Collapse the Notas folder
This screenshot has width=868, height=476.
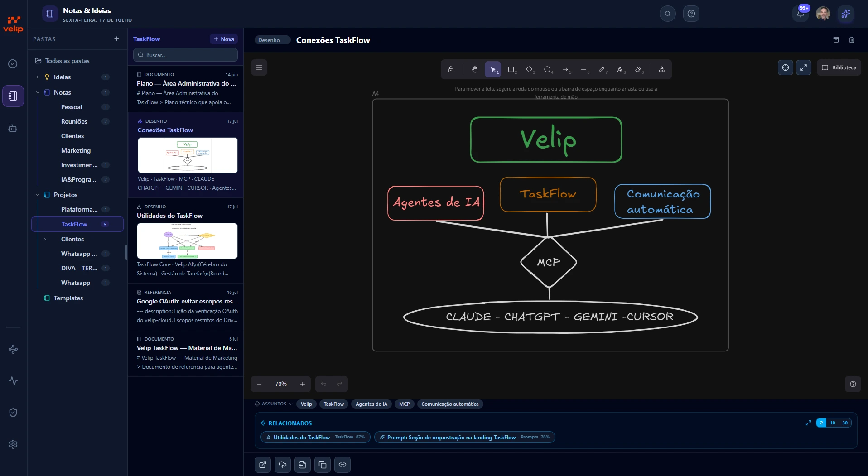coord(38,92)
